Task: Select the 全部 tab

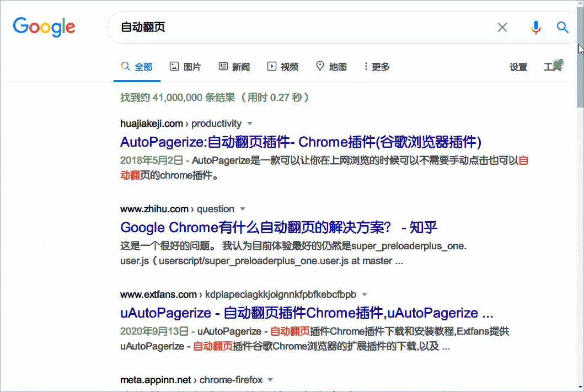Action: (x=137, y=67)
